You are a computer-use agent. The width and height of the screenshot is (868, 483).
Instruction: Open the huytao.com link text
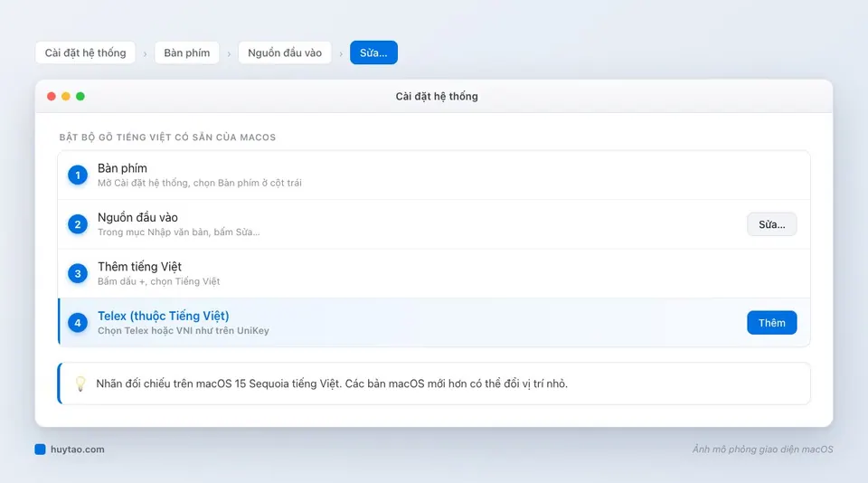coord(78,450)
